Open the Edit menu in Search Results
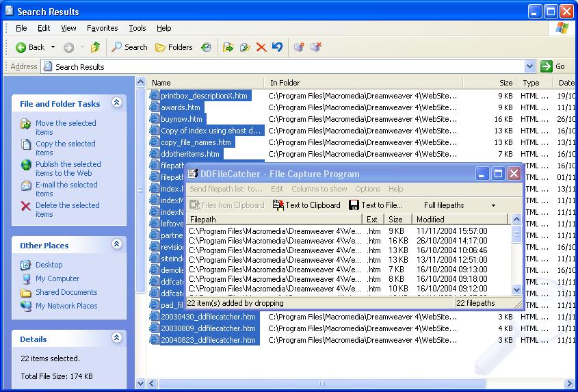578x392 pixels. click(x=44, y=28)
